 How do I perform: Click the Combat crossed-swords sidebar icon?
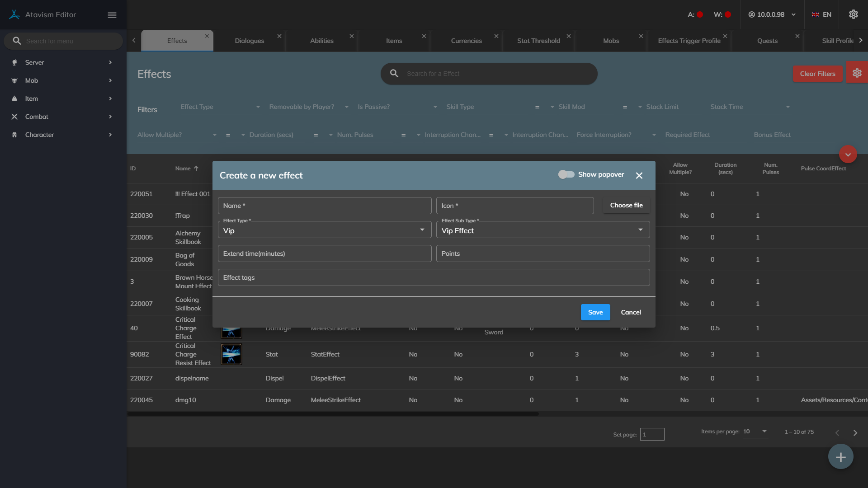[14, 117]
